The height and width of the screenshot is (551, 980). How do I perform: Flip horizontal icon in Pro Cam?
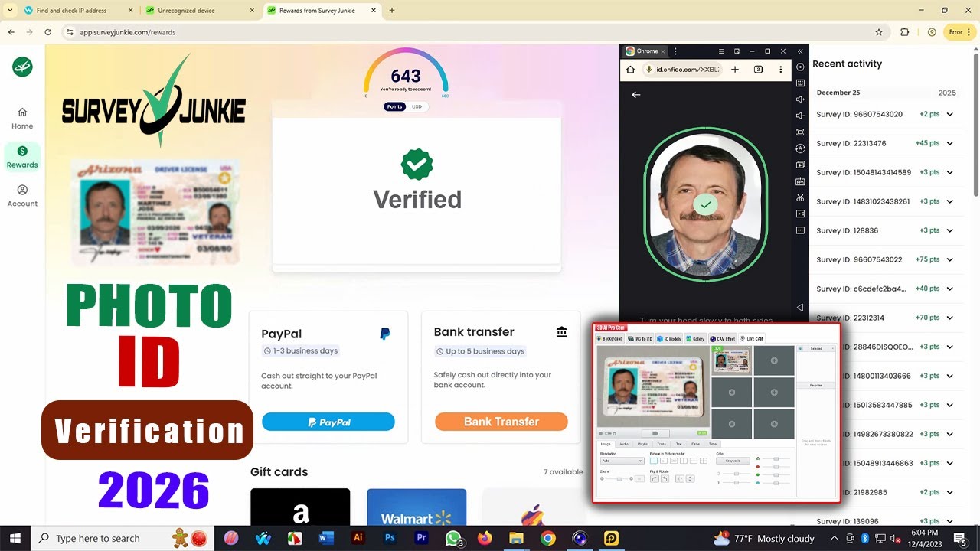[x=680, y=478]
